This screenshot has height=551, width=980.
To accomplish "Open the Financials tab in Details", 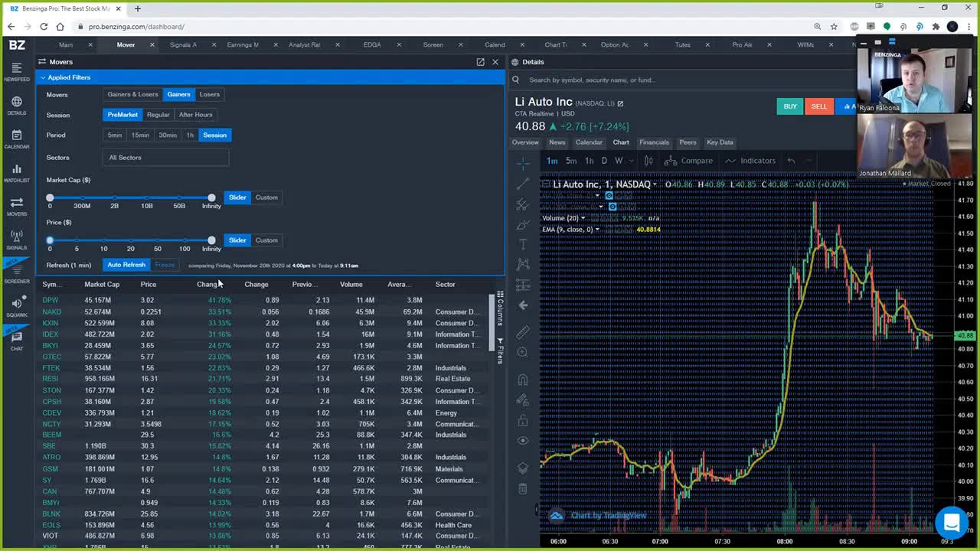I will [654, 142].
